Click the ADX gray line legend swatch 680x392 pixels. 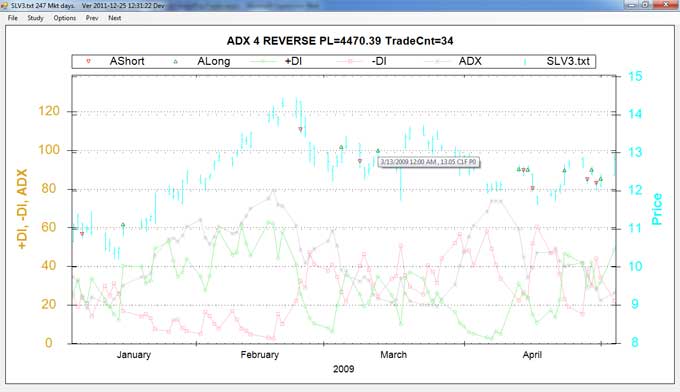click(x=437, y=62)
